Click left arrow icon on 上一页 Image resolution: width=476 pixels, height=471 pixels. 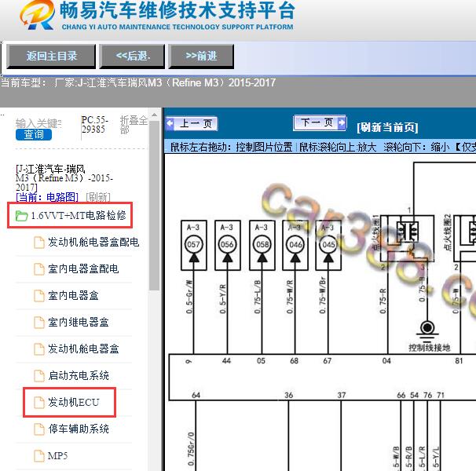point(170,123)
